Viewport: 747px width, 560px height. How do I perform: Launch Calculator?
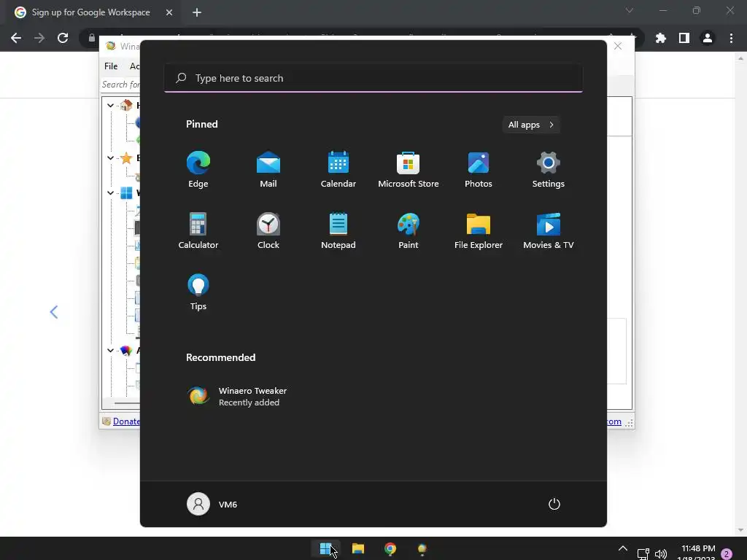[198, 230]
